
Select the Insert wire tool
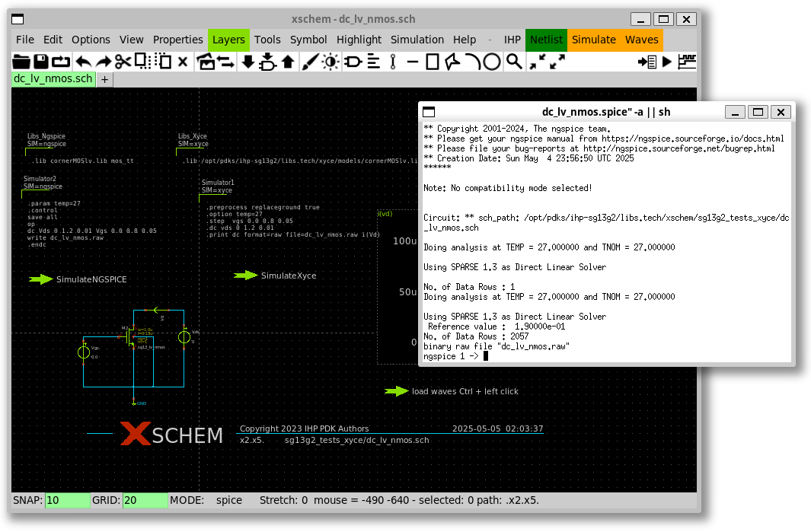point(393,62)
